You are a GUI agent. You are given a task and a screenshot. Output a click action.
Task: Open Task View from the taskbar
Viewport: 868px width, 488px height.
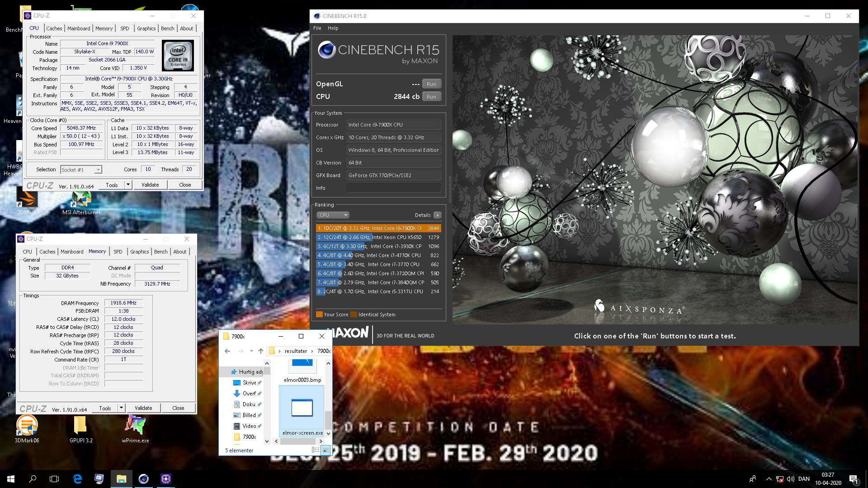pyautogui.click(x=54, y=479)
